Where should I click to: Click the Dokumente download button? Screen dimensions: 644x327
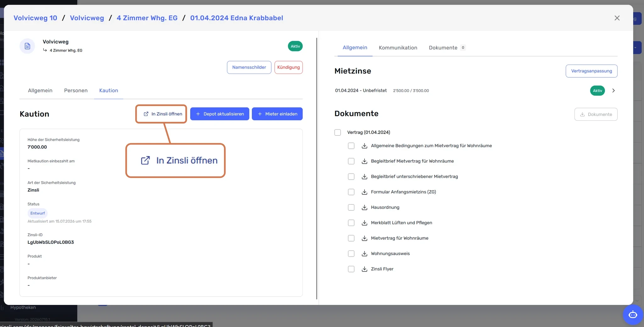tap(596, 114)
